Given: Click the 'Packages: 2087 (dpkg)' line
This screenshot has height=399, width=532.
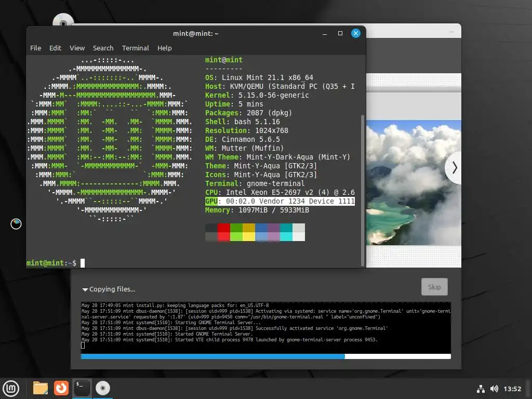Looking at the screenshot, I should point(248,113).
